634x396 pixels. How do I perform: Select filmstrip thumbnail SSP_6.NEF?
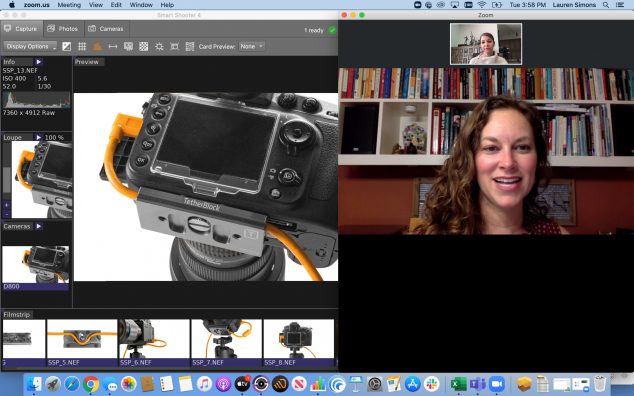[154, 342]
